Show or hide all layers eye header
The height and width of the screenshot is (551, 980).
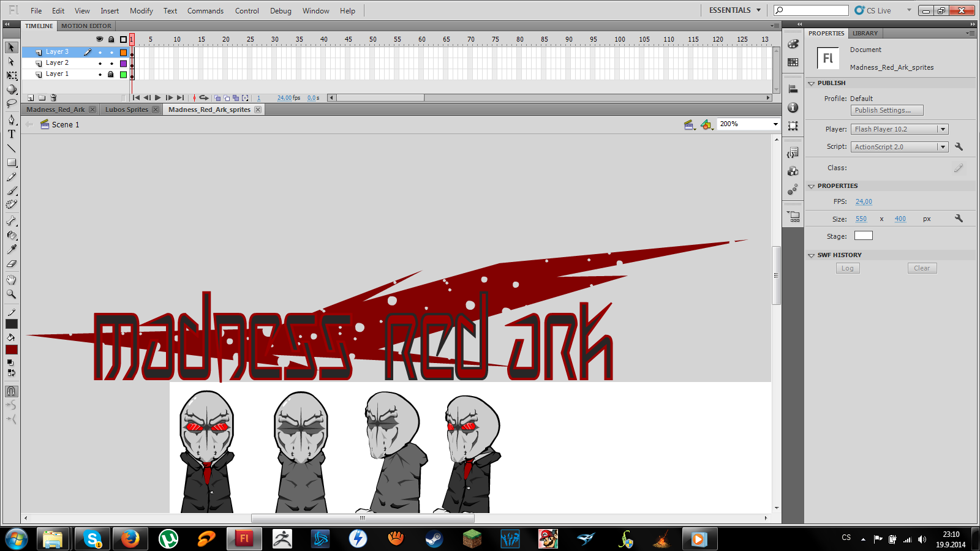click(100, 39)
